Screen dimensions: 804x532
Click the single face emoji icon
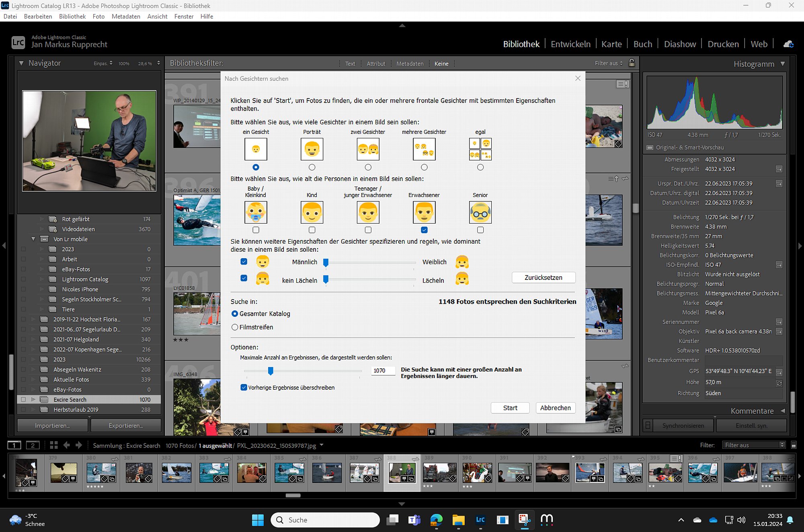pyautogui.click(x=256, y=149)
